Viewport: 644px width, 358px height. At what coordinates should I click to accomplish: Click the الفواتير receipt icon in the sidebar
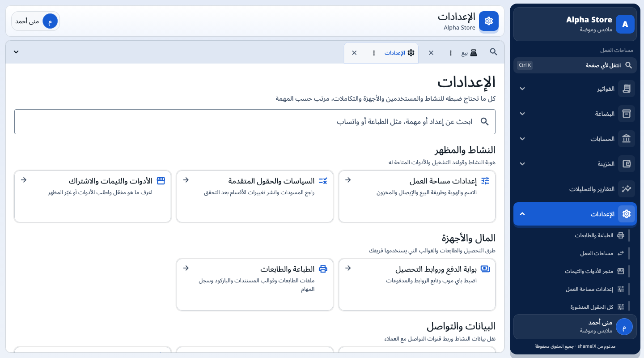click(627, 89)
